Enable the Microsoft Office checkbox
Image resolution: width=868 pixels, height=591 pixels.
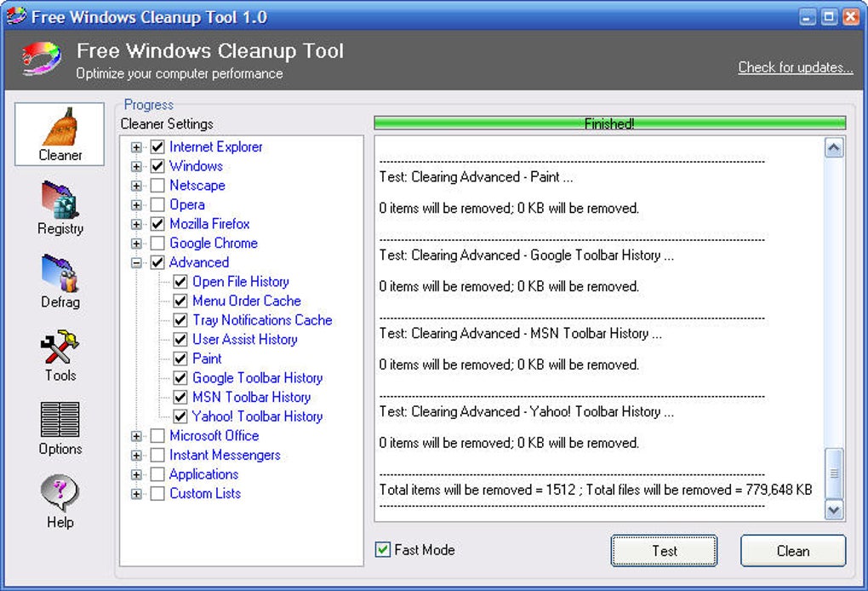tap(157, 436)
